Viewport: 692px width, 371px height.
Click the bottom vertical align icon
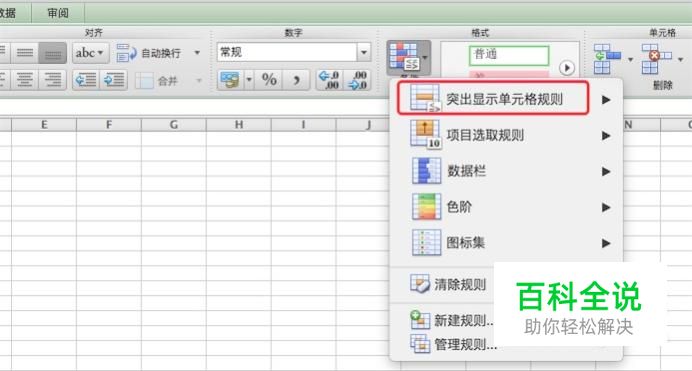tap(53, 53)
